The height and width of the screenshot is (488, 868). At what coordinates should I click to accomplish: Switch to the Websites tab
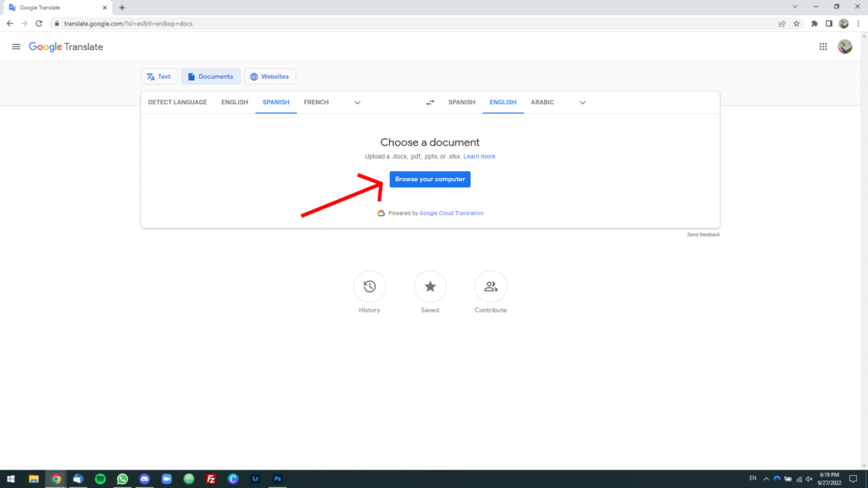pos(270,76)
